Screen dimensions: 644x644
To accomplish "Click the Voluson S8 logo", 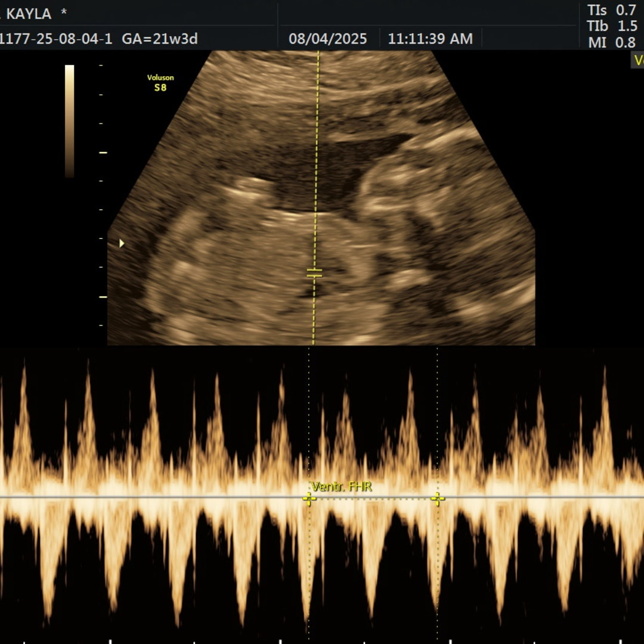I will pos(160,82).
